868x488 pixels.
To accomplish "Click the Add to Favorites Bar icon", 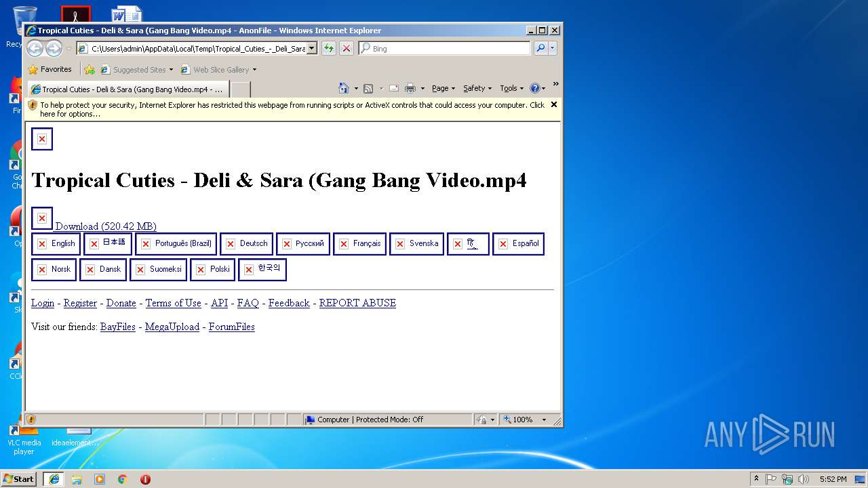I will click(x=90, y=69).
